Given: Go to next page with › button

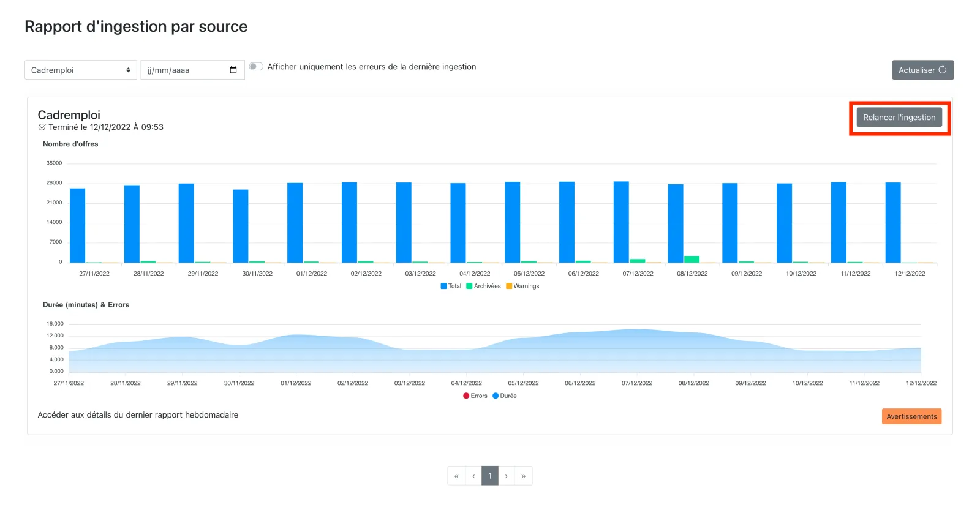Looking at the screenshot, I should (x=507, y=476).
